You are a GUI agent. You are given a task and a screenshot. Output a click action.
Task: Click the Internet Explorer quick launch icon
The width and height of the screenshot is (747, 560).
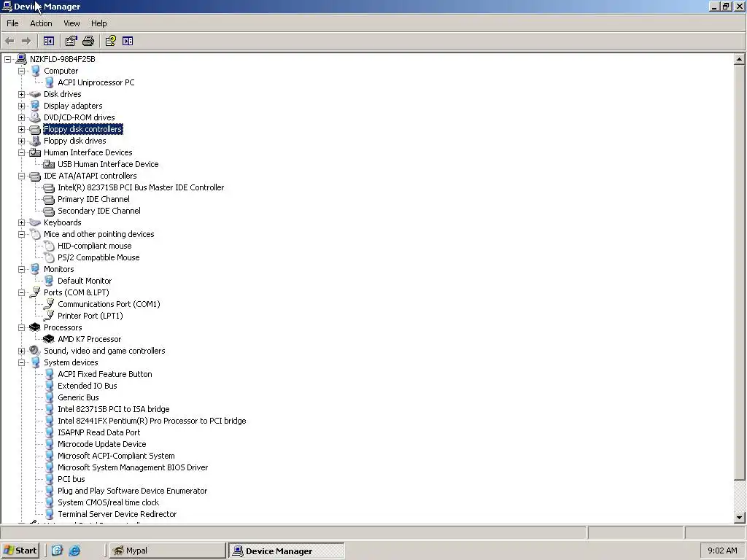coord(74,551)
